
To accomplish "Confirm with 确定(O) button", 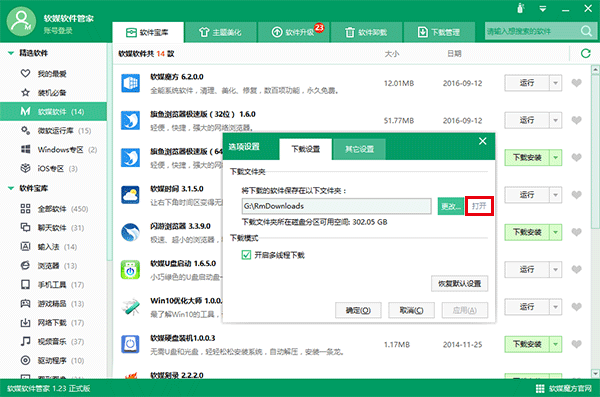I will (358, 310).
